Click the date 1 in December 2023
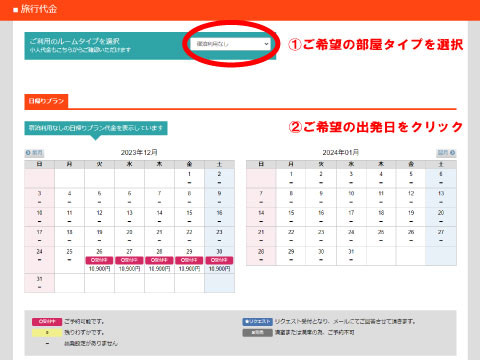The height and width of the screenshot is (360, 480). click(x=189, y=174)
